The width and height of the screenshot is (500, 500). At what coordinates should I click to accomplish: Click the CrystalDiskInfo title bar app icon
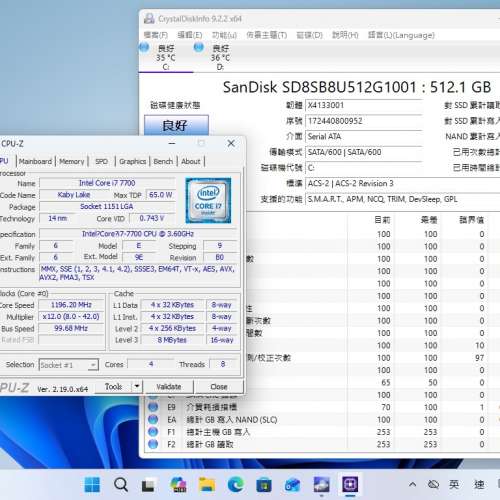point(149,19)
